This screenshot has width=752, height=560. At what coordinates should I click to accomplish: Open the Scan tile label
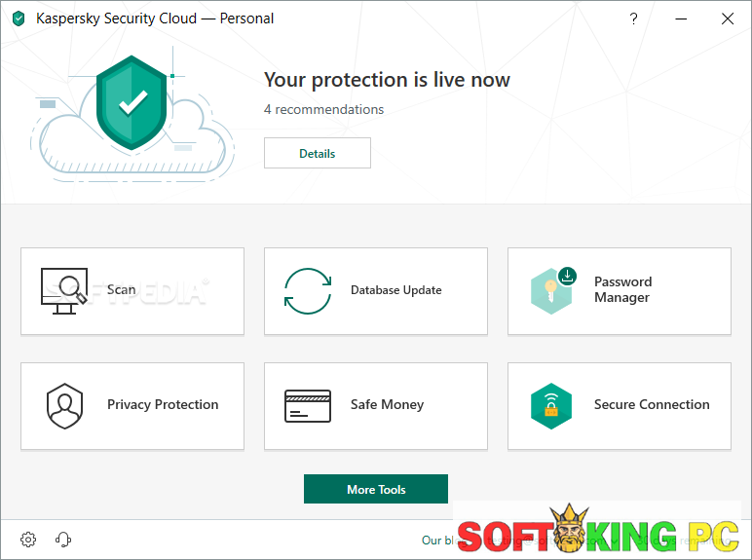pyautogui.click(x=122, y=289)
